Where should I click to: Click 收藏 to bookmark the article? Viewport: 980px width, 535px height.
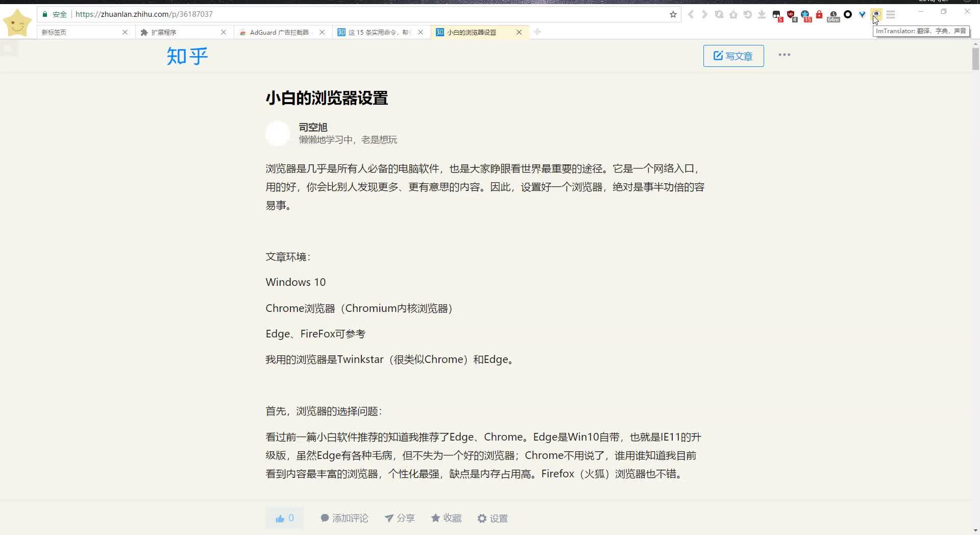tap(446, 518)
